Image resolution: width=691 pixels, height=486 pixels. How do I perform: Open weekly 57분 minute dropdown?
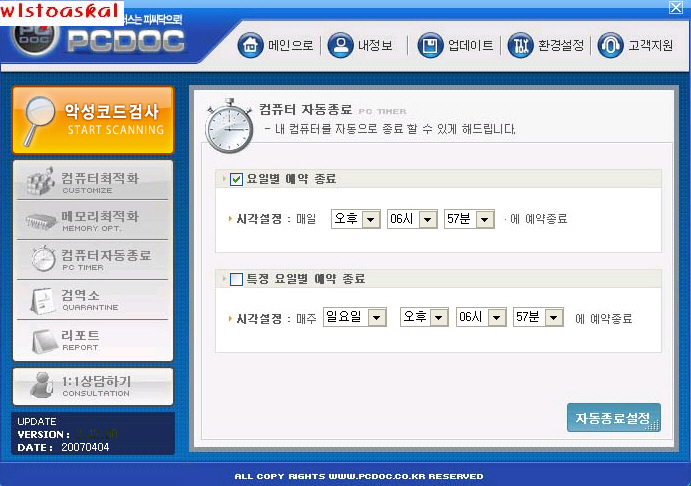point(538,317)
